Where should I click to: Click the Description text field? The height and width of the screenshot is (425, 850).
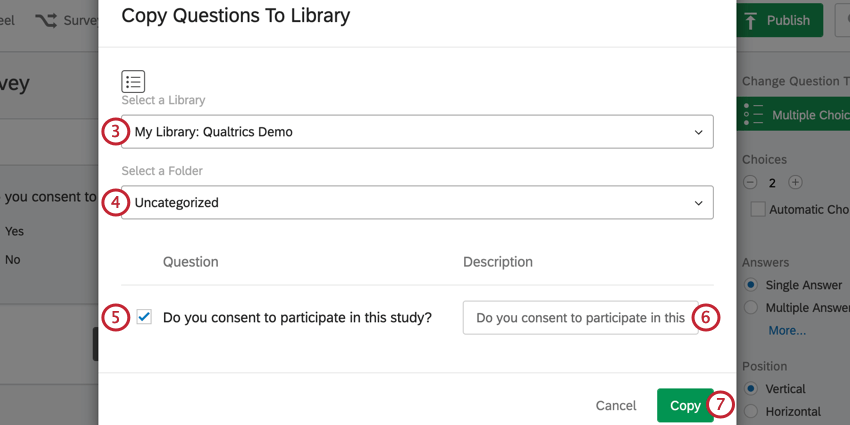pos(580,318)
